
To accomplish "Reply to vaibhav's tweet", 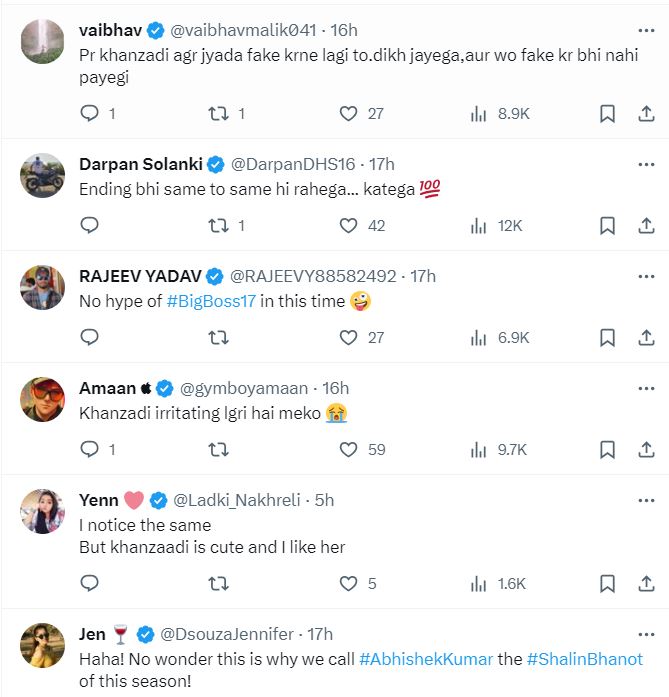I will point(89,114).
